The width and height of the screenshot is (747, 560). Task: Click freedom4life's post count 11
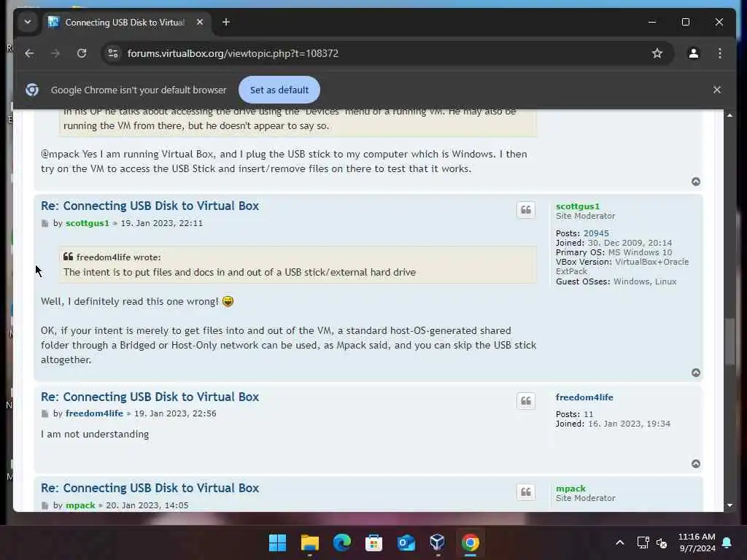pos(589,414)
